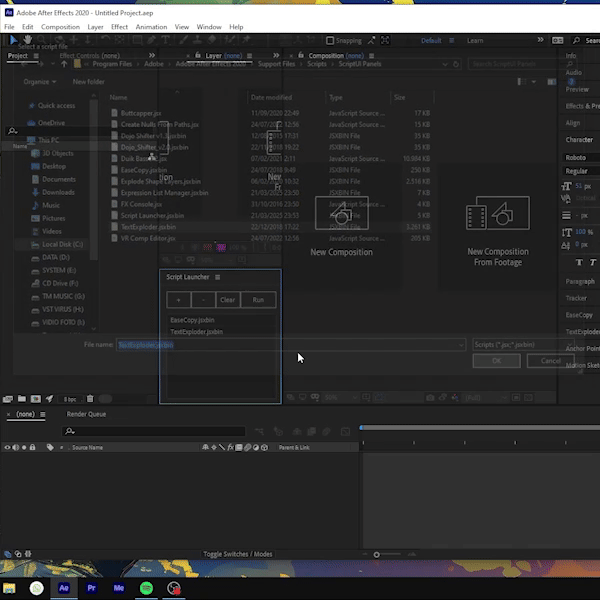Open Media Encoder from the taskbar
The width and height of the screenshot is (600, 600).
pos(119,588)
